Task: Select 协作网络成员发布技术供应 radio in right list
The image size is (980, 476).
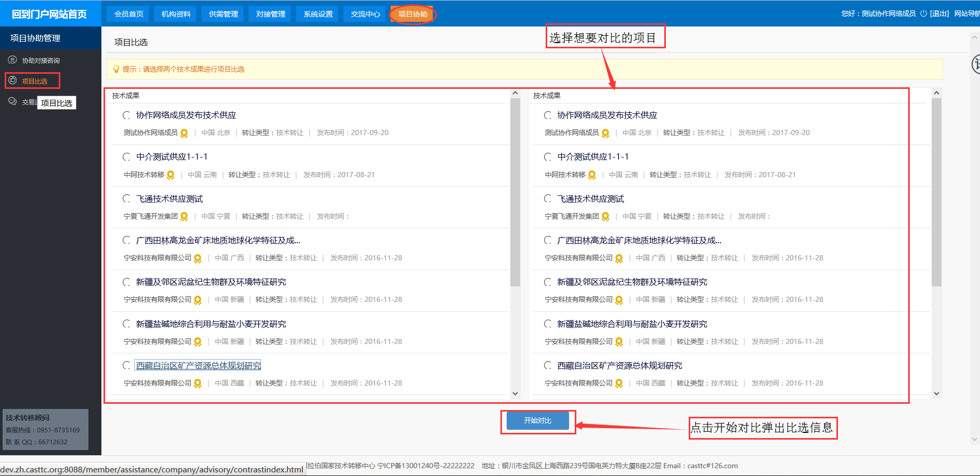Action: 548,115
